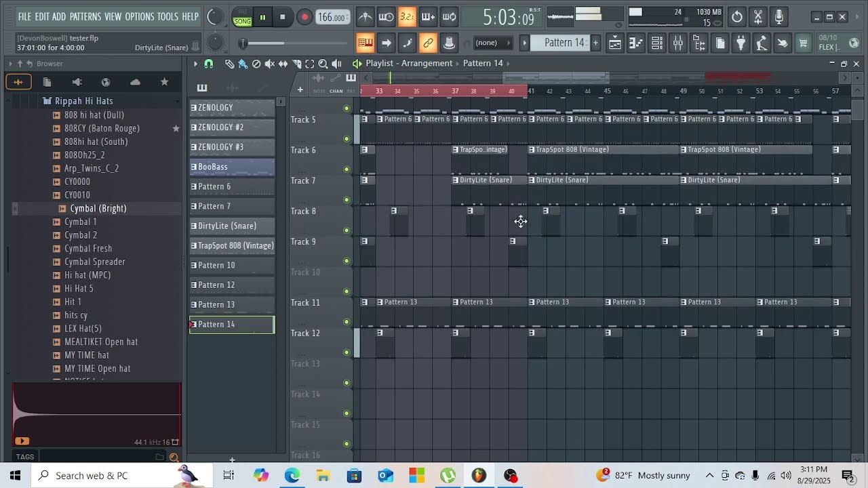
Task: Mute Track 8 with its green light
Action: pos(347,230)
